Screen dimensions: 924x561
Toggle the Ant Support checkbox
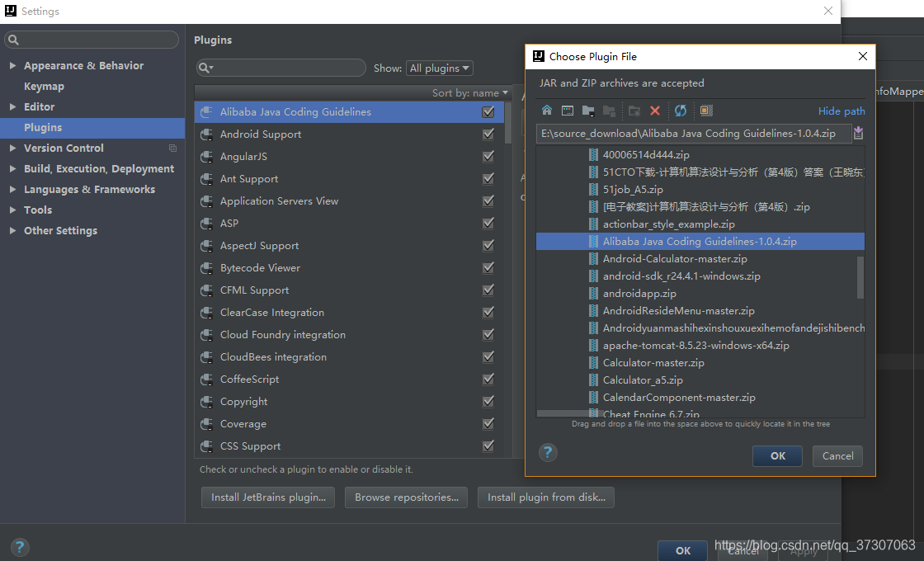click(x=488, y=178)
